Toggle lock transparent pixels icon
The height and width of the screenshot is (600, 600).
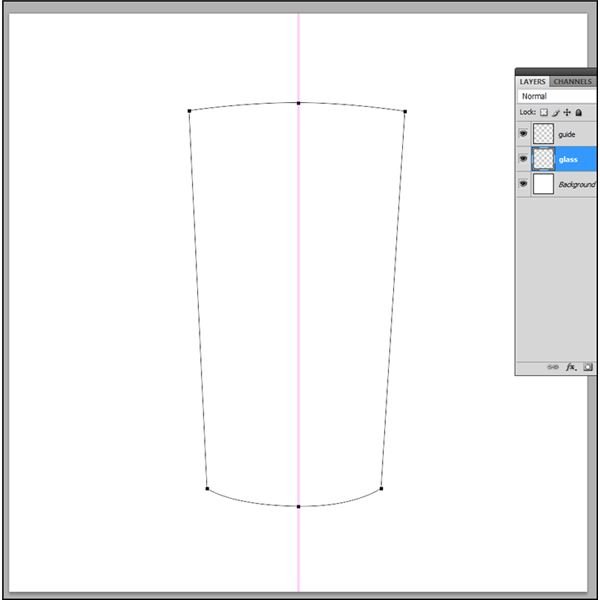tap(543, 112)
